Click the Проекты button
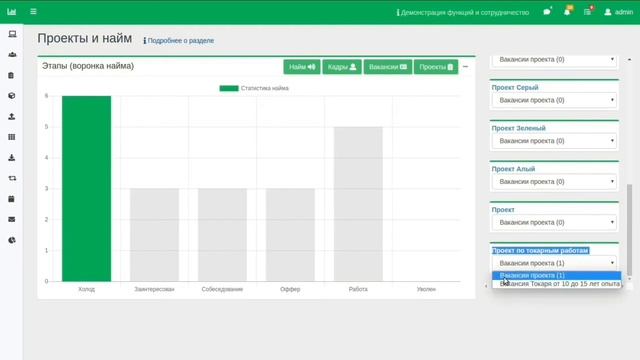The image size is (640, 360). pyautogui.click(x=436, y=67)
